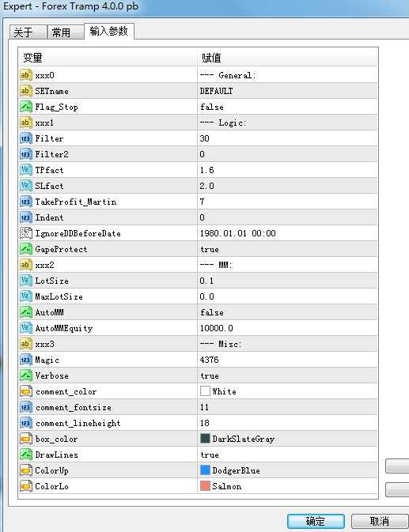This screenshot has height=532, width=409.
Task: Open the box_color DarkSlateGray value dropdown
Action: pyautogui.click(x=287, y=439)
